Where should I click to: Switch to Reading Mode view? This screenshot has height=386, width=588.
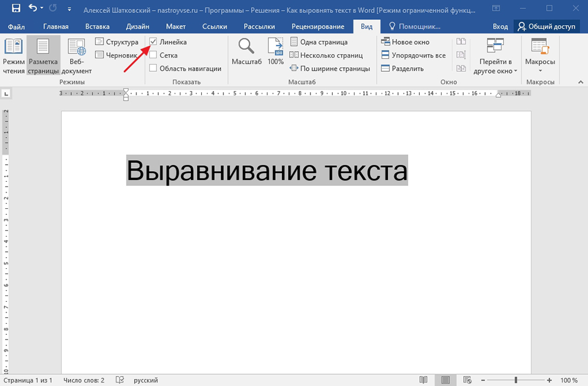tap(14, 56)
